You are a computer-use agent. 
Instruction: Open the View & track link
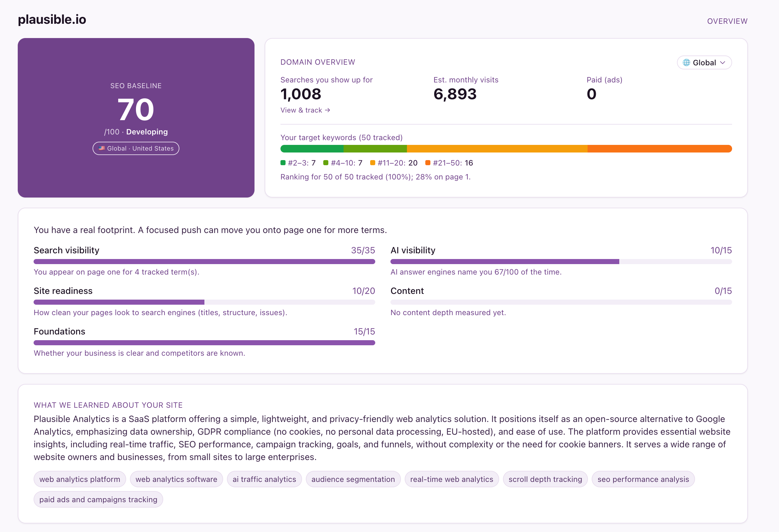click(x=305, y=110)
